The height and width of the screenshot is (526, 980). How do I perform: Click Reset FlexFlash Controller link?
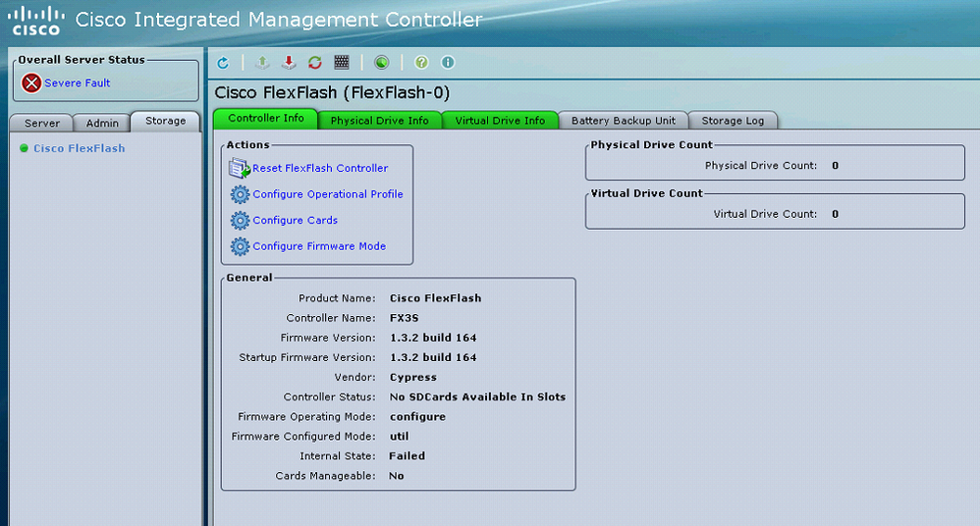pos(320,168)
